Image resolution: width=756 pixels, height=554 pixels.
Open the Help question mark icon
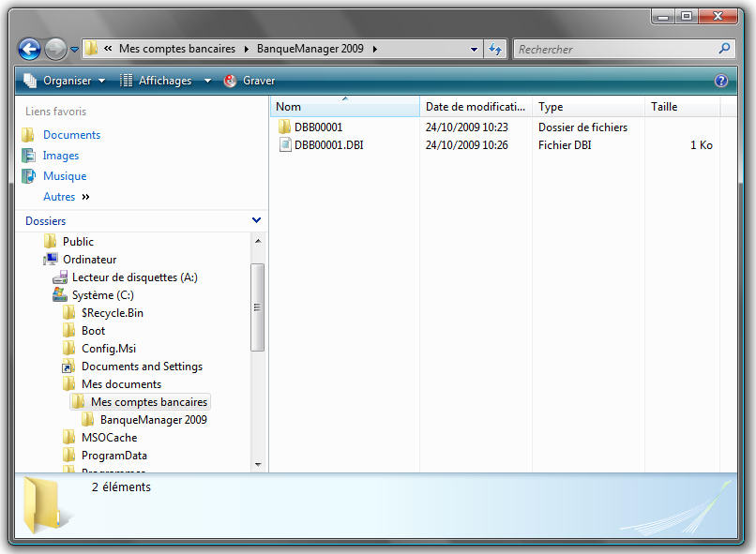721,81
